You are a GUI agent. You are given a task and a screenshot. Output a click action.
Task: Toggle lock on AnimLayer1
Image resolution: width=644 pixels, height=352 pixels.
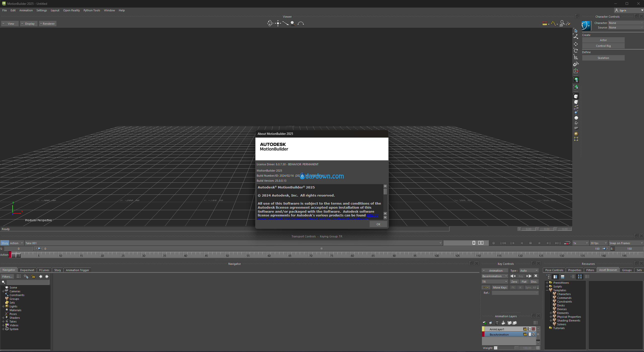[525, 329]
